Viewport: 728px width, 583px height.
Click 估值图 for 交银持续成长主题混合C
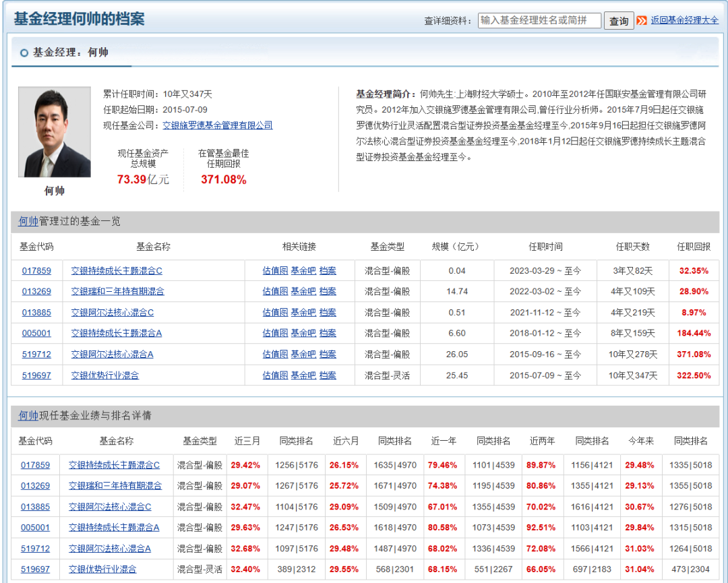[x=275, y=271]
